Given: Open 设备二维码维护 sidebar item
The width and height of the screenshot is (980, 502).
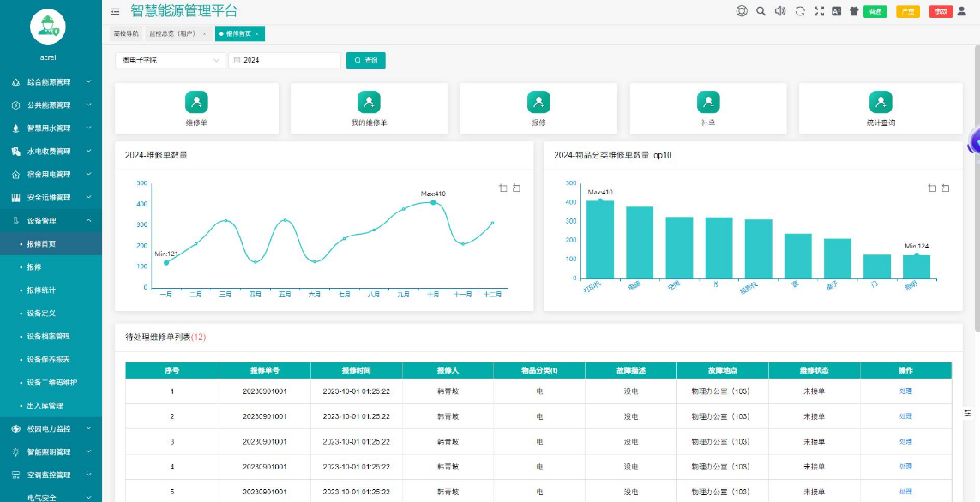Looking at the screenshot, I should click(x=51, y=382).
